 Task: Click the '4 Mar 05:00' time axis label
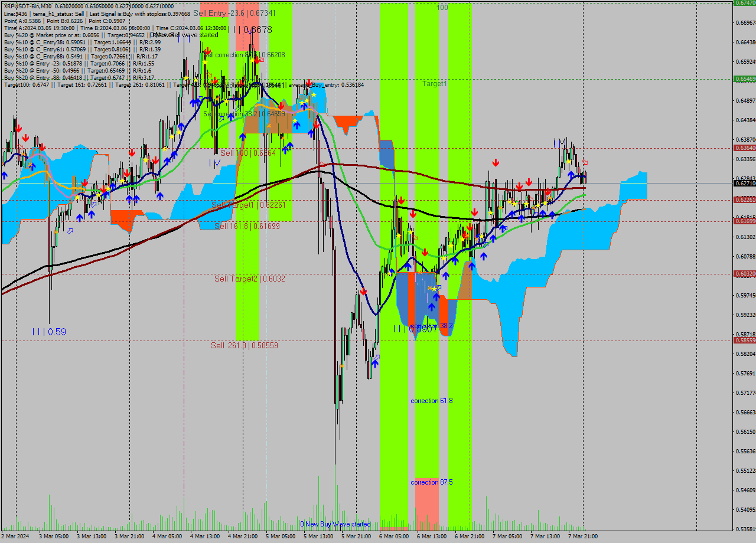click(167, 537)
